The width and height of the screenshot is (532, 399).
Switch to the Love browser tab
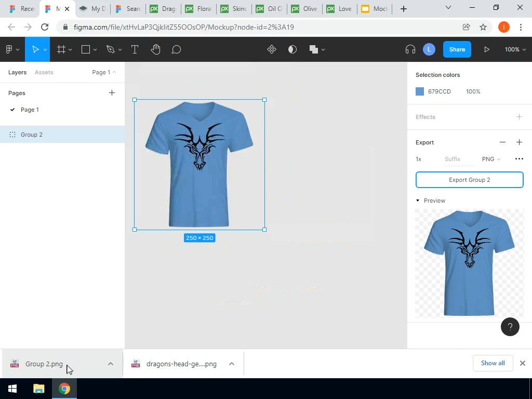[x=340, y=9]
